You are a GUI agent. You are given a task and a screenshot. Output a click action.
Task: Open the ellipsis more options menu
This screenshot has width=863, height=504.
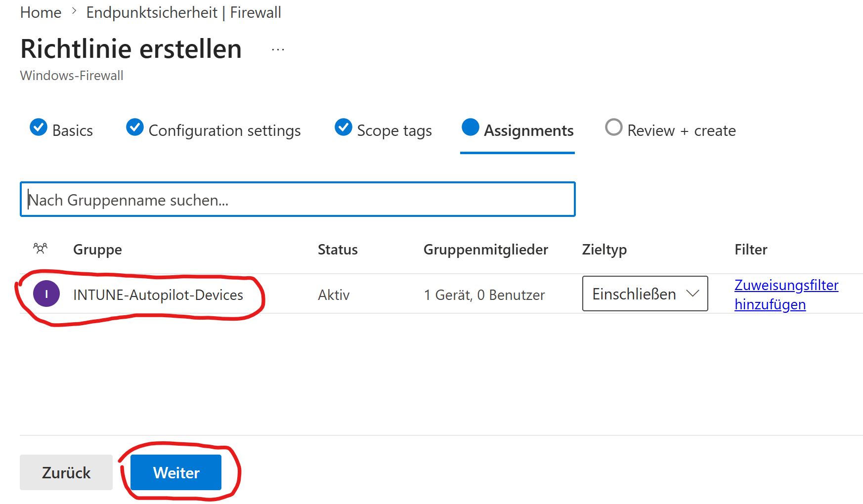[x=278, y=49]
